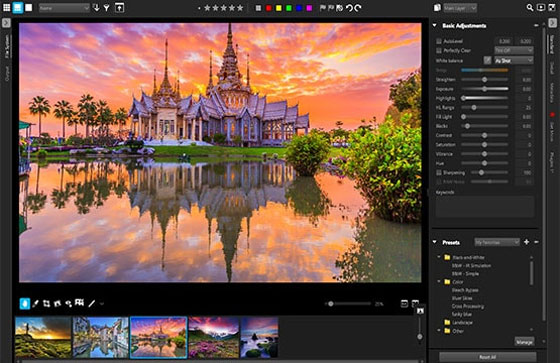Click the redo arrow icon
Viewport: 560px width, 363px height.
pos(358,8)
